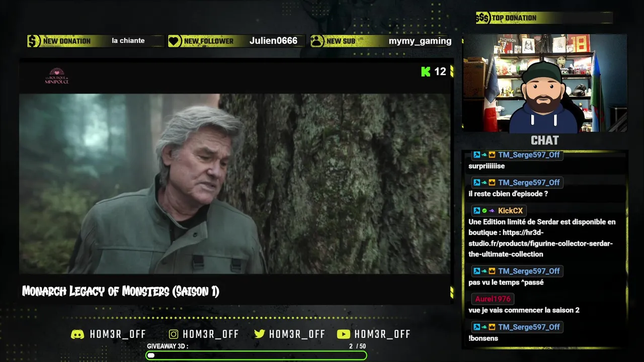
Task: Click the green arrow badge above 'surpriiiiiise'
Action: click(484, 155)
